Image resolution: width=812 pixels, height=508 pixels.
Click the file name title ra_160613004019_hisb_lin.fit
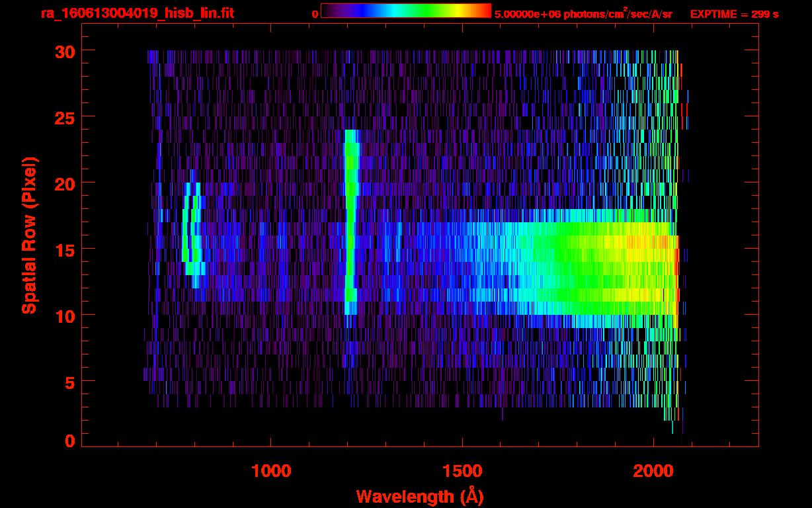[137, 13]
